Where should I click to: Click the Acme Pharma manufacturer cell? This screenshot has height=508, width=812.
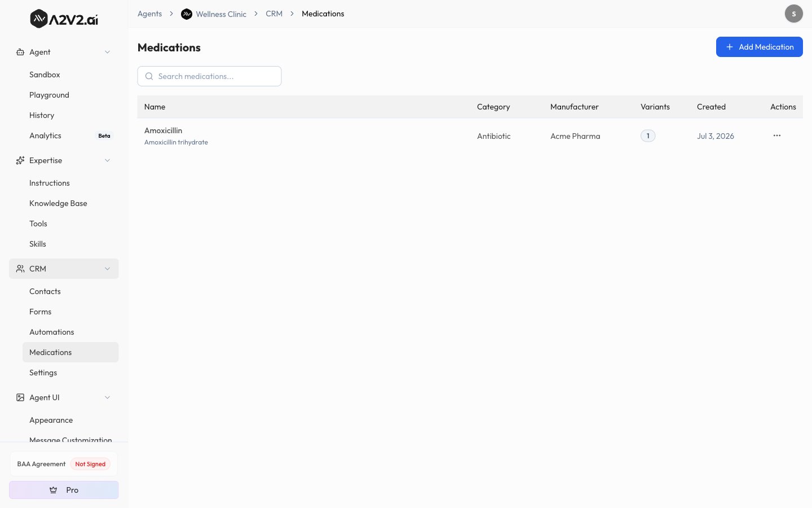tap(575, 136)
